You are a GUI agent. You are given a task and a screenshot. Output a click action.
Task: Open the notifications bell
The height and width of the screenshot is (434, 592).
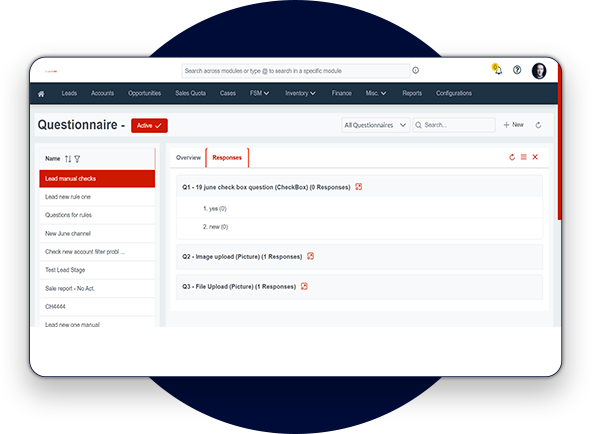point(498,70)
